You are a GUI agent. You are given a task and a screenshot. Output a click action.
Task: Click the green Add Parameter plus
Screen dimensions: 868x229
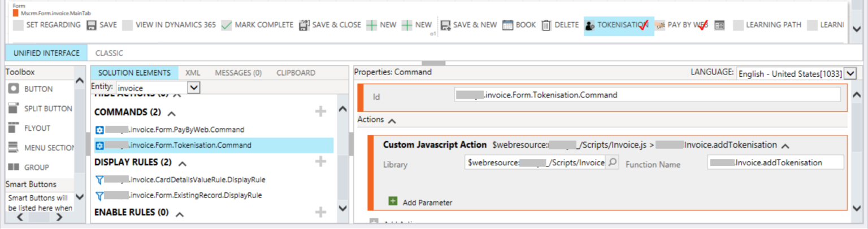(393, 201)
